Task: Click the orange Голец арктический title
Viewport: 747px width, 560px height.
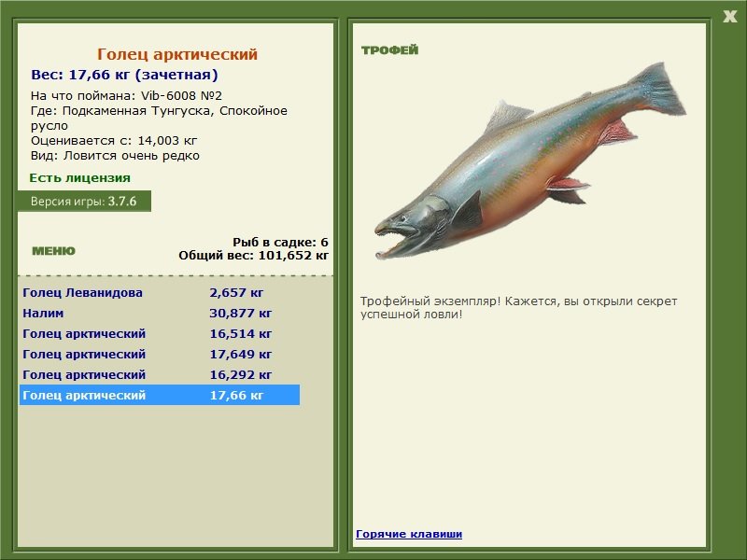Action: (177, 55)
